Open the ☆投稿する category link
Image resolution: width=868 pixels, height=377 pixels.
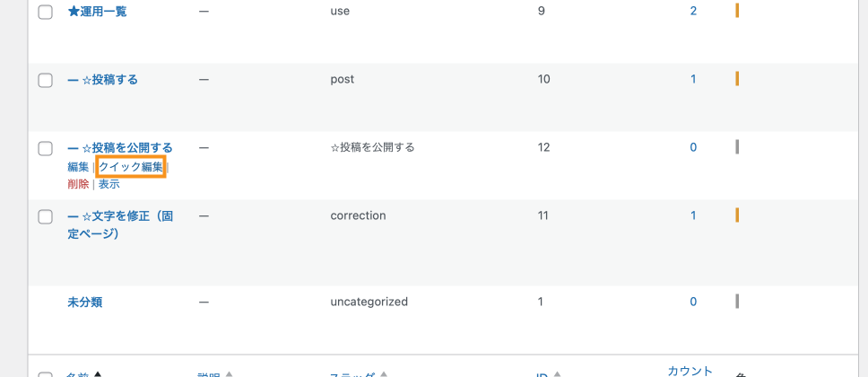[102, 80]
